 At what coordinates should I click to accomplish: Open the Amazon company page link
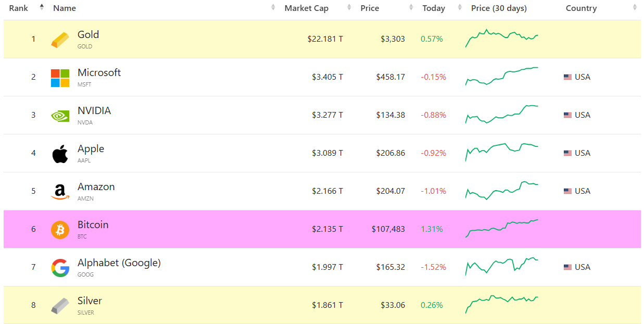coord(96,186)
